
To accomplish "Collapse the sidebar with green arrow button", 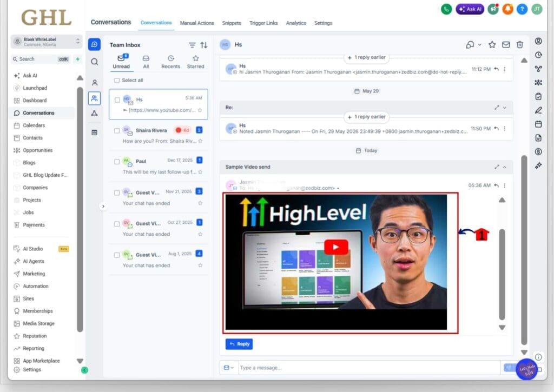I will [84, 370].
